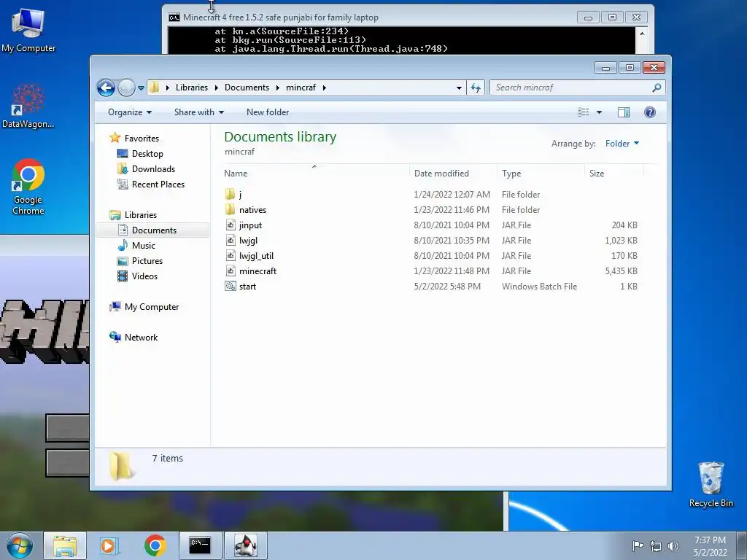
Task: Click Libraries in the navigation pane
Action: 141,215
